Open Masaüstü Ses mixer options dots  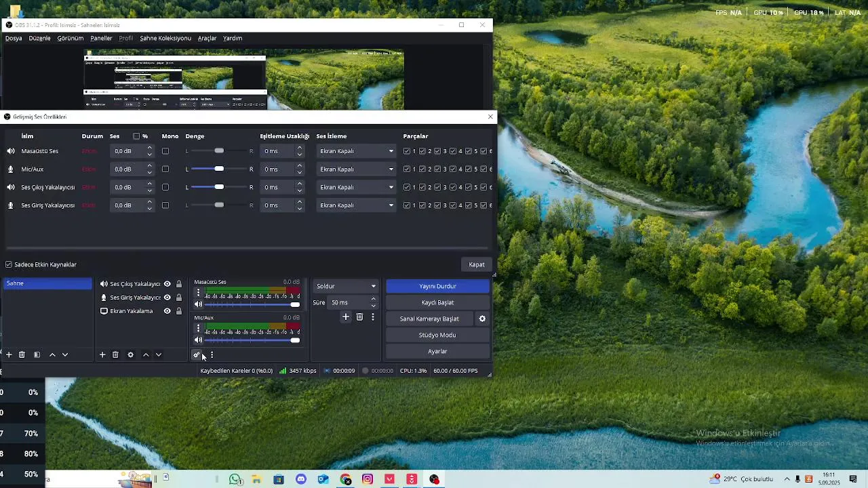click(198, 293)
